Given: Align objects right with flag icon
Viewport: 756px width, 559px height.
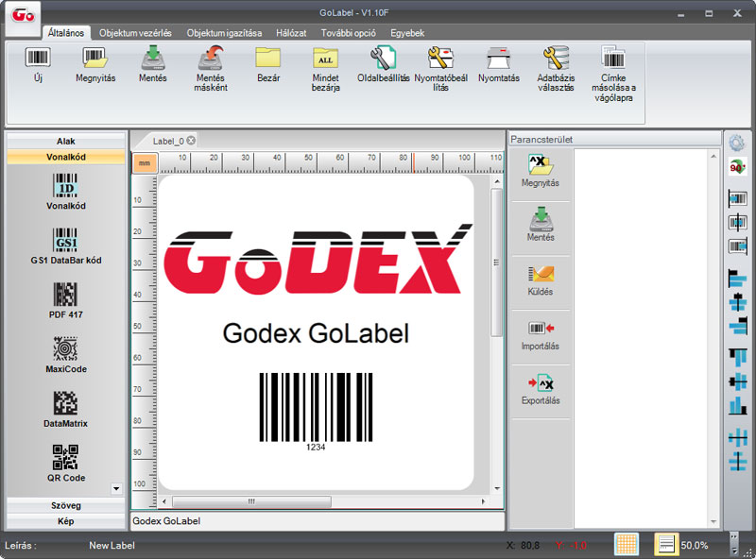Looking at the screenshot, I should 738,327.
